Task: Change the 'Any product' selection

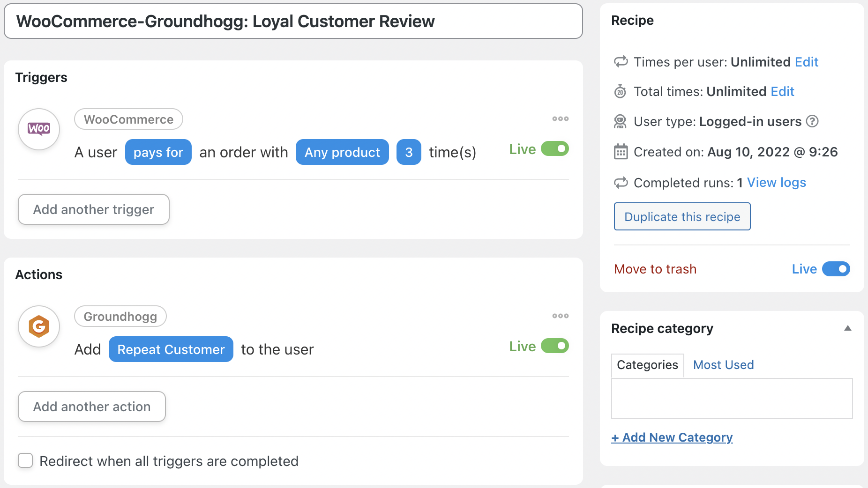Action: 342,152
